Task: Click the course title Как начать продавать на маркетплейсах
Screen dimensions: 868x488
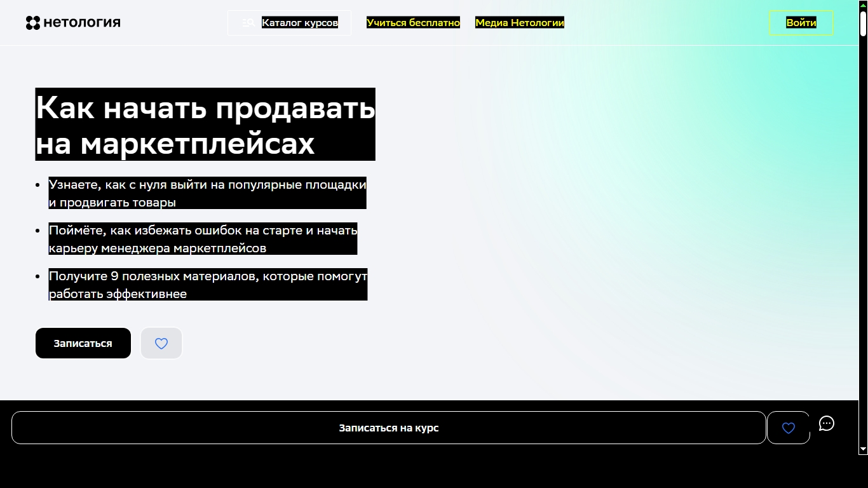Action: click(205, 124)
